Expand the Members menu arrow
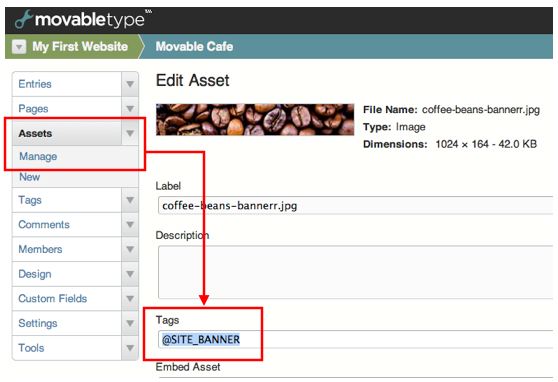The width and height of the screenshot is (558, 382). [x=130, y=249]
